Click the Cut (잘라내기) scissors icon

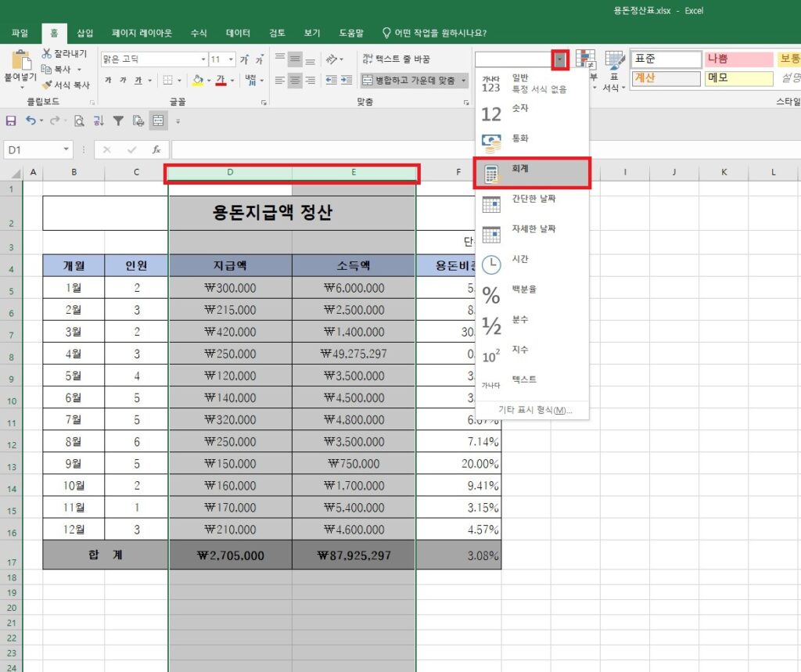click(x=46, y=53)
